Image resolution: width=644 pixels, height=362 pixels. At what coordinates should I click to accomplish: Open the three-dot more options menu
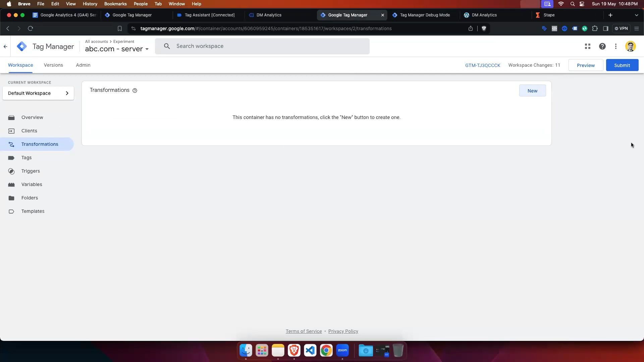[x=615, y=47]
